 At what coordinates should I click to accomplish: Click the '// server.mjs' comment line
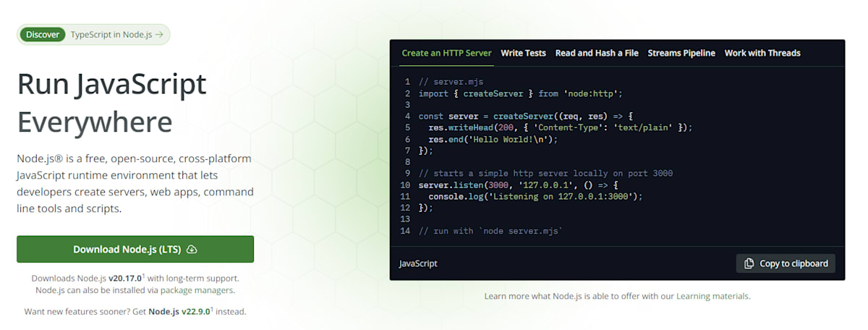451,82
